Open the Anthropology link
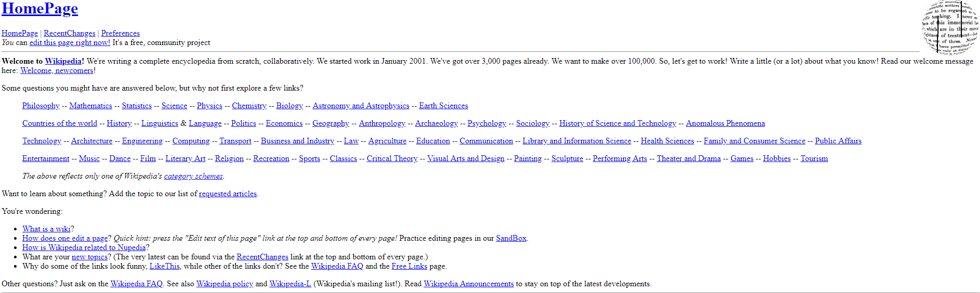This screenshot has width=980, height=293. [x=382, y=123]
